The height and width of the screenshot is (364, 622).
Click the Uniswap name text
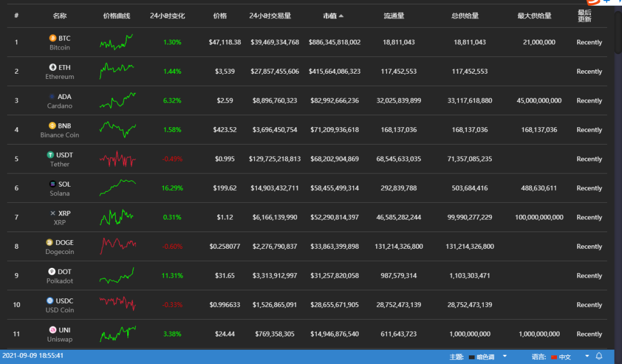(x=59, y=339)
